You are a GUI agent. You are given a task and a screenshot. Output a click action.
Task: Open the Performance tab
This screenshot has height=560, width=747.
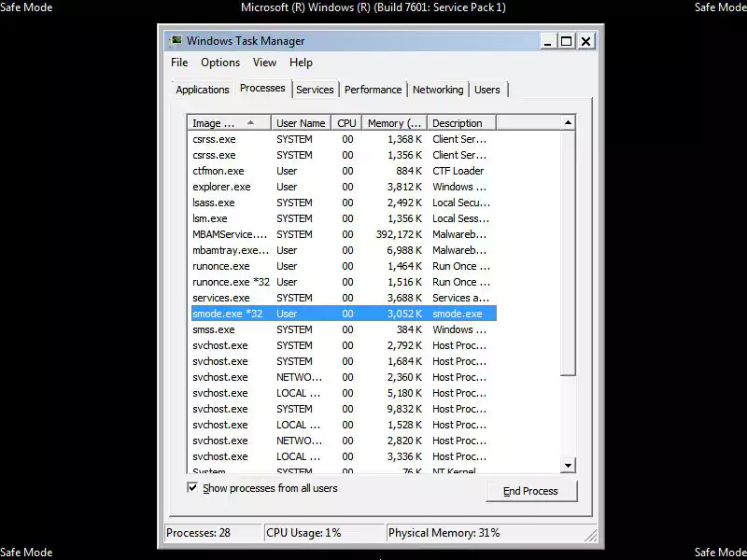pos(373,90)
